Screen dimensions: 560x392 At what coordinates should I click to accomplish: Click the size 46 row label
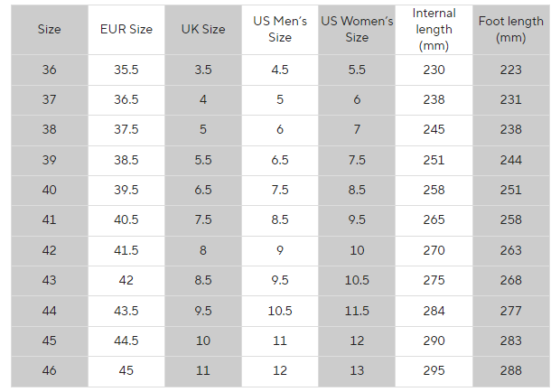[50, 370]
